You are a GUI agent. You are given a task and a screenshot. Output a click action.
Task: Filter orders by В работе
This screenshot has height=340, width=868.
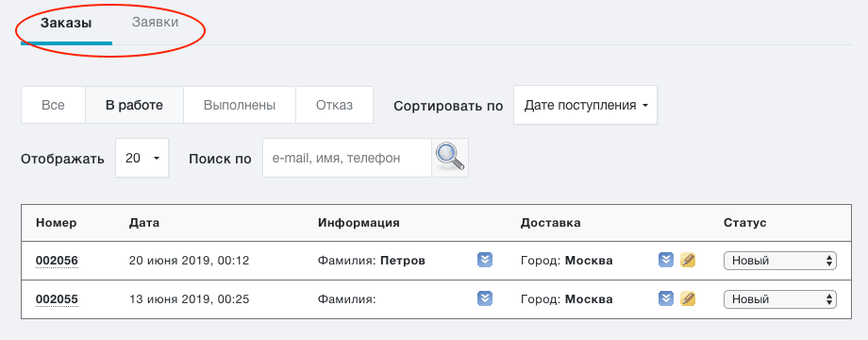pos(135,105)
